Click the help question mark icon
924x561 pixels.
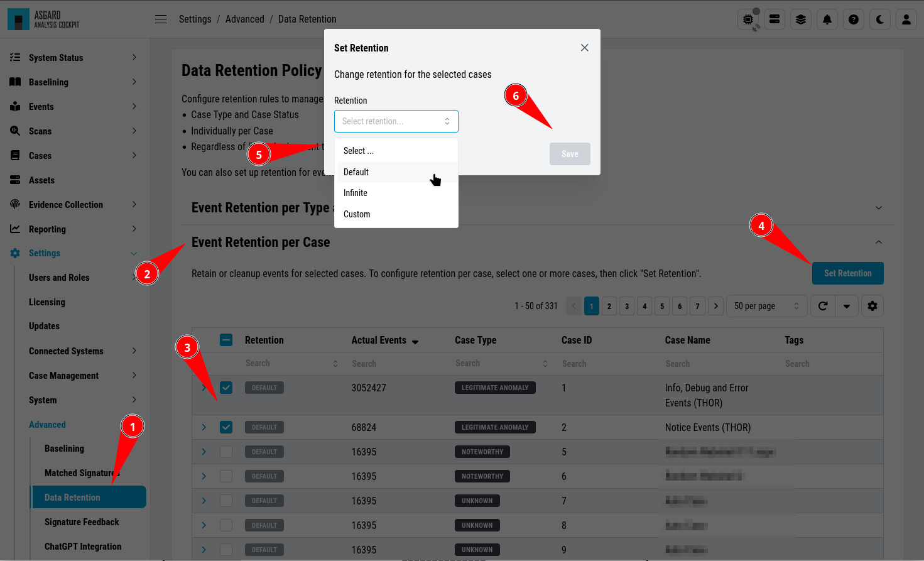(854, 19)
